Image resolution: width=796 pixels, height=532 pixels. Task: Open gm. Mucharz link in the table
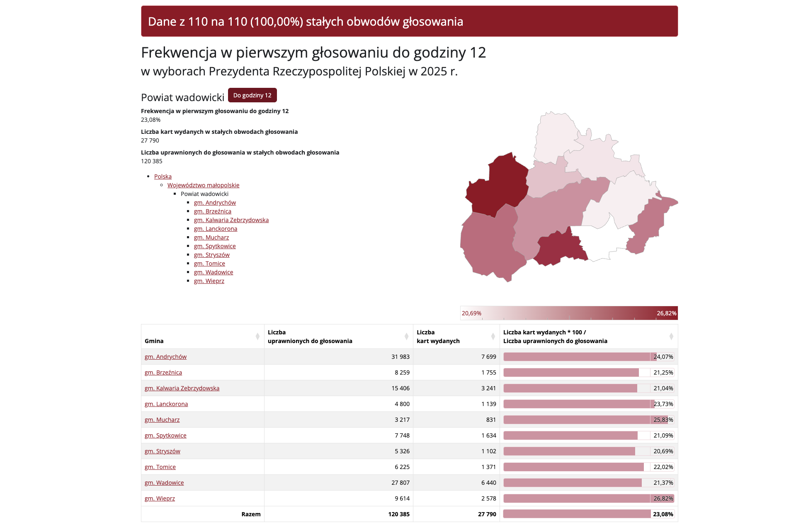coord(162,420)
